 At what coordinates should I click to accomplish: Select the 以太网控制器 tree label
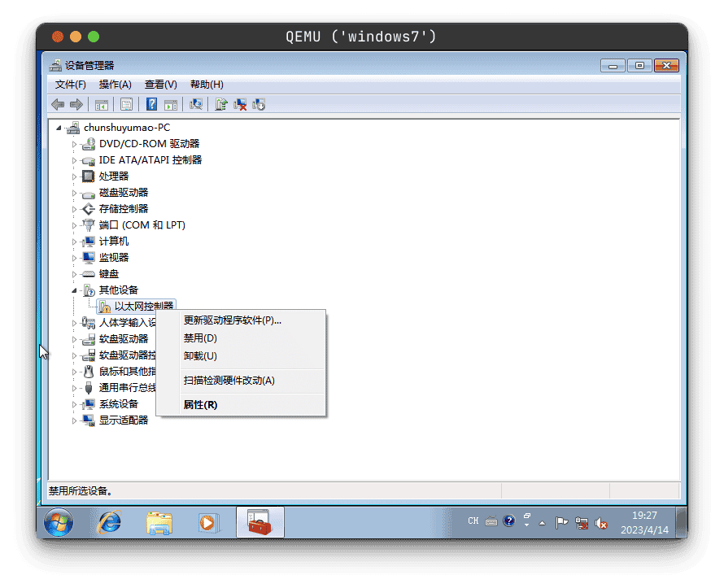click(x=144, y=307)
